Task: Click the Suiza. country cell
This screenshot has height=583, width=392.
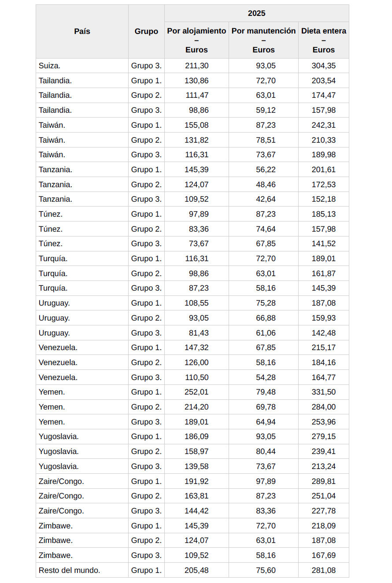Action: coord(49,66)
